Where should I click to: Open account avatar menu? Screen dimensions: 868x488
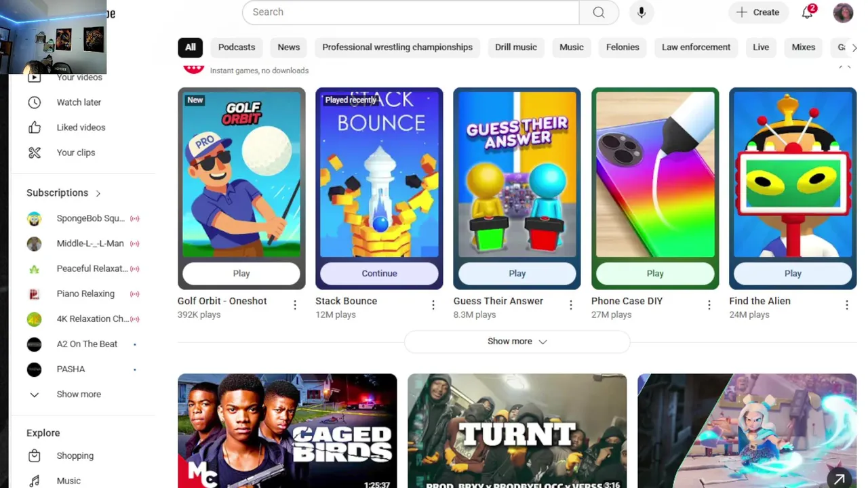coord(843,12)
